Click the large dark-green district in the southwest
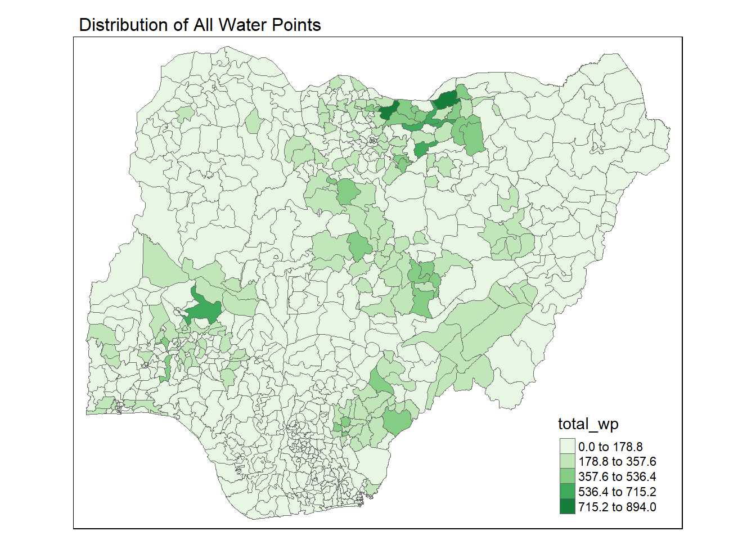Image resolution: width=756 pixels, height=540 pixels. [201, 309]
